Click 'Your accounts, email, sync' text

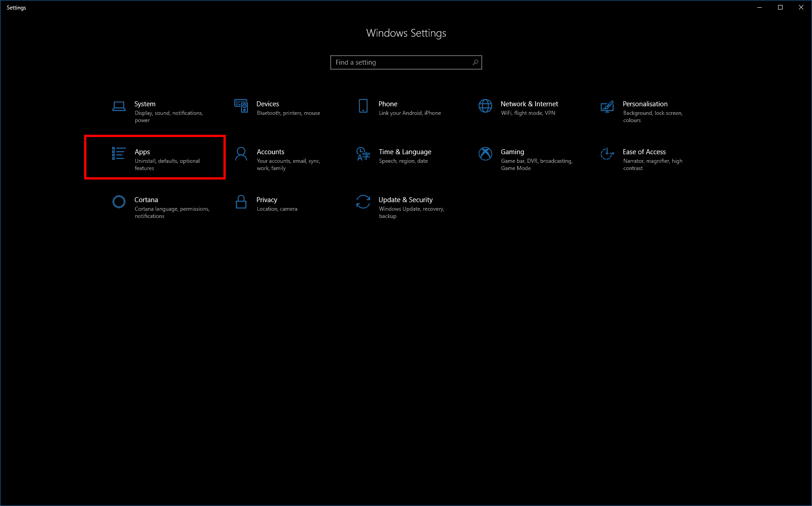coord(288,161)
